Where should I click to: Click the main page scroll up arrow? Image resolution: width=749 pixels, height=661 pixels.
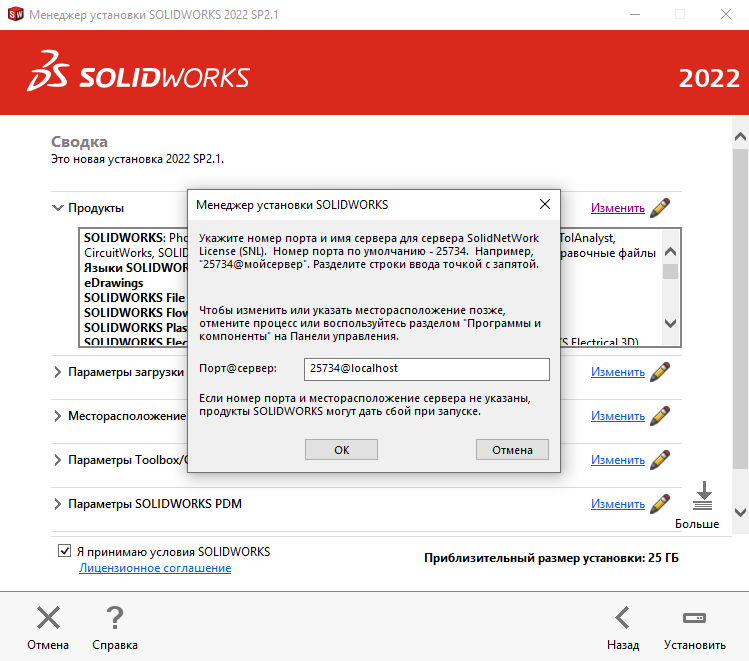pos(740,137)
